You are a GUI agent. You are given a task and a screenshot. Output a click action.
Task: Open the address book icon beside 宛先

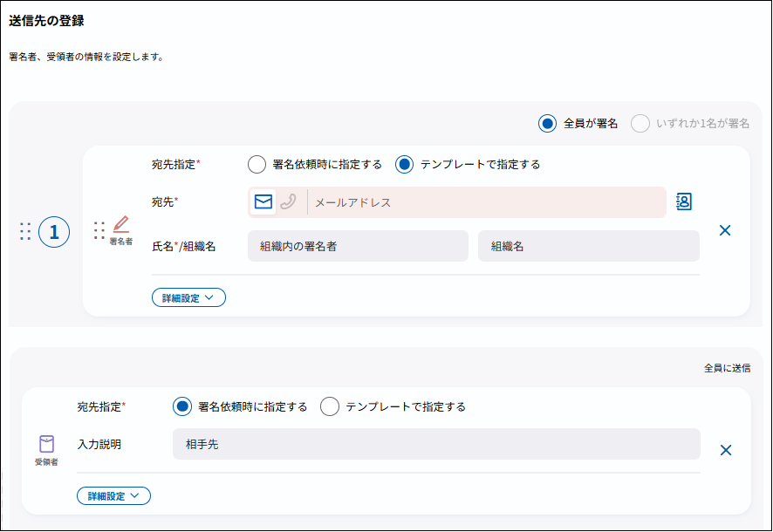coord(685,201)
